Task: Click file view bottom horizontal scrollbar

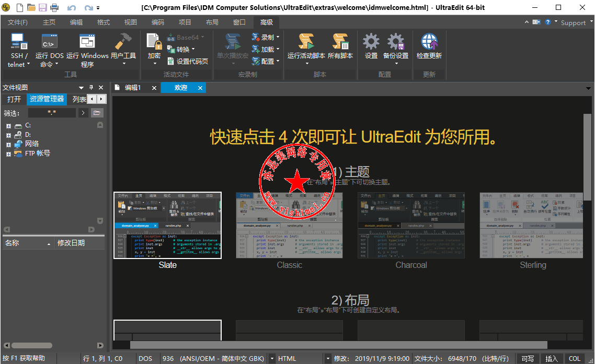Action: tap(32, 345)
